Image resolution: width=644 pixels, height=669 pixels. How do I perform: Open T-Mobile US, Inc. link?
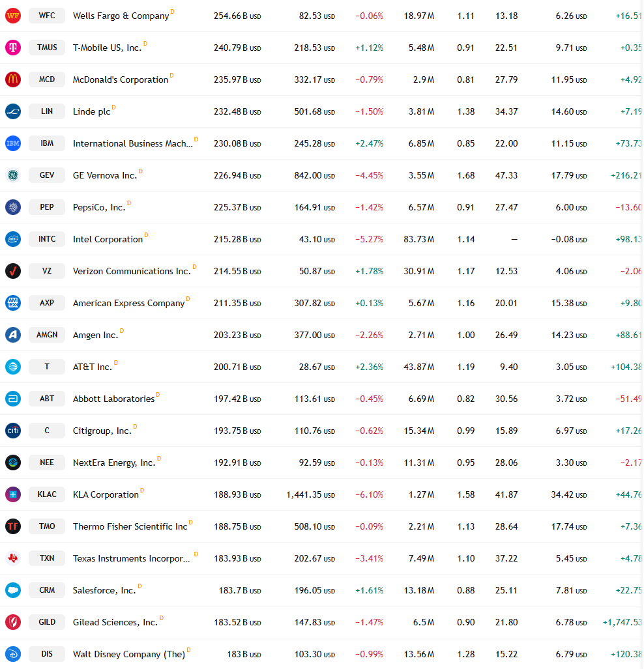point(107,48)
